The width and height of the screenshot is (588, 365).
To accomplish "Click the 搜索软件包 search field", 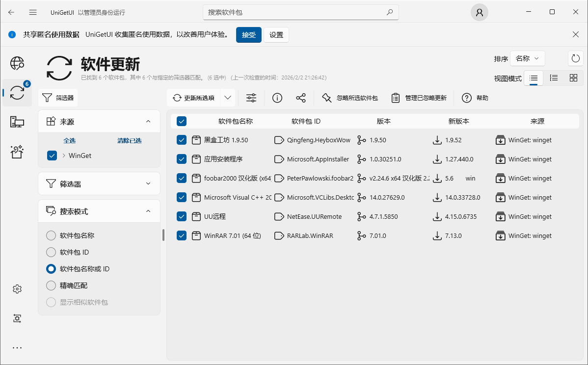I will pos(294,12).
